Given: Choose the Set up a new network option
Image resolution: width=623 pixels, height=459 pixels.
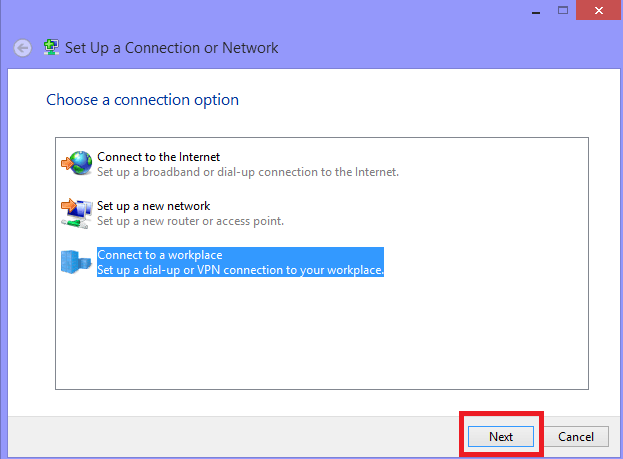Looking at the screenshot, I should pos(154,206).
